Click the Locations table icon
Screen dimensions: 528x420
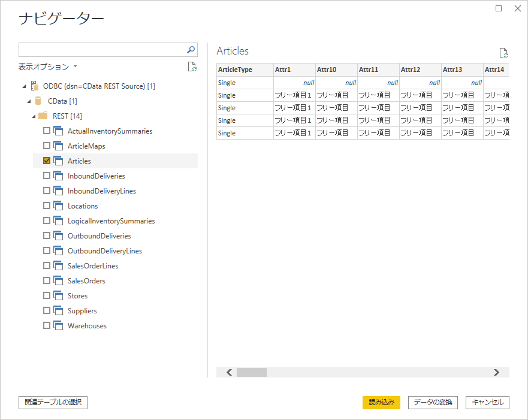coord(58,206)
